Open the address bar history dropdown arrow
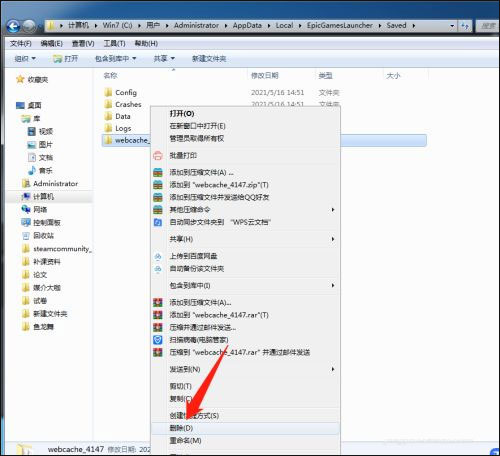 click(x=452, y=26)
